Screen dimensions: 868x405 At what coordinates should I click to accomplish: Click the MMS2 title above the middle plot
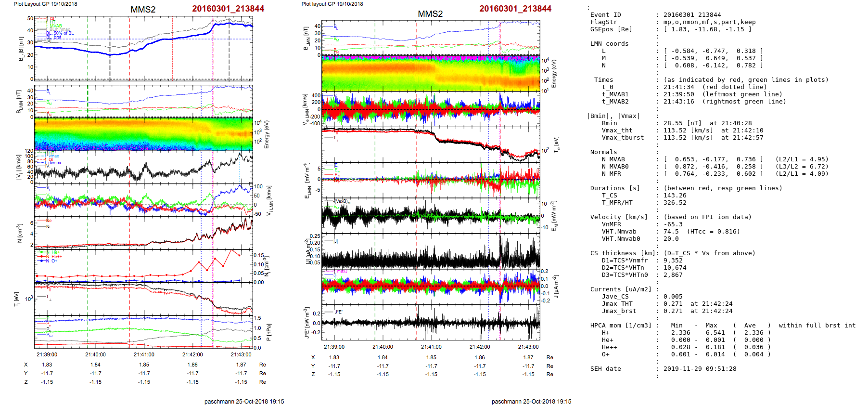(x=430, y=14)
